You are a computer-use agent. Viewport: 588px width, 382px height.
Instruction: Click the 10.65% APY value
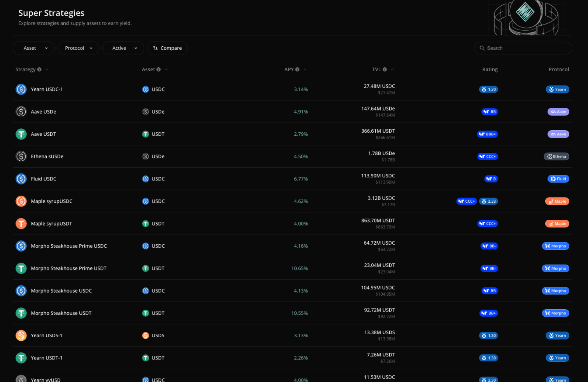299,268
